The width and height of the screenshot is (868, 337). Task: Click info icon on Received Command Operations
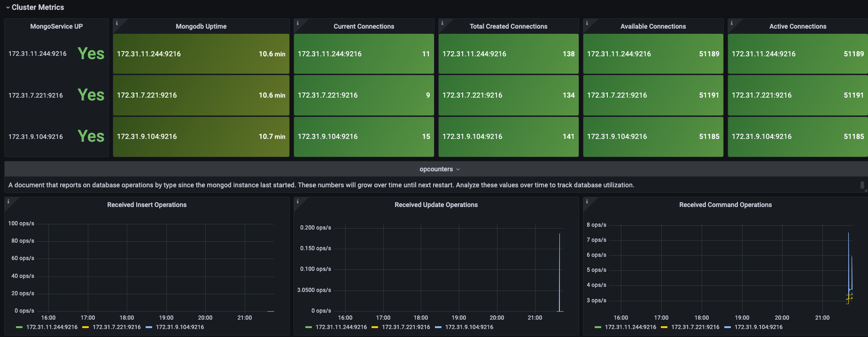click(587, 201)
